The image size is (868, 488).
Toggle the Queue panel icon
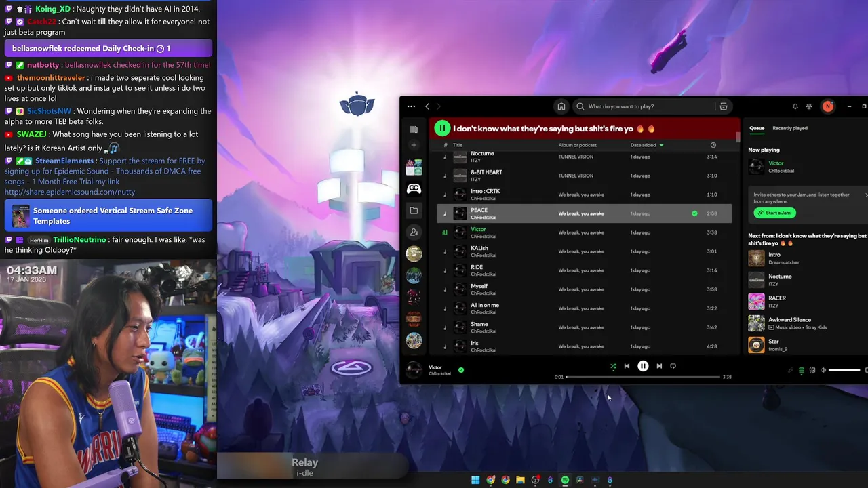802,370
